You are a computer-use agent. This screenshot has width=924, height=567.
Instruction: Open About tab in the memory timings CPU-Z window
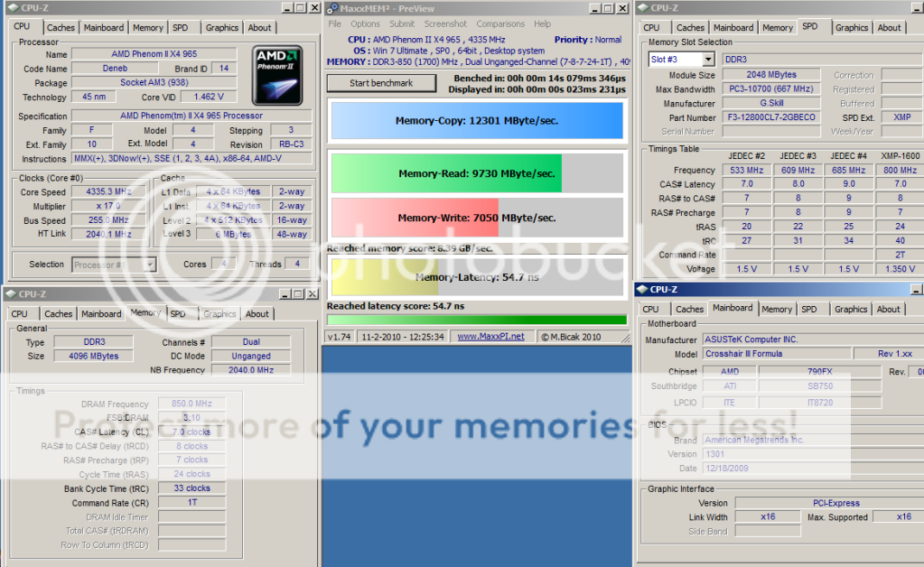click(257, 314)
